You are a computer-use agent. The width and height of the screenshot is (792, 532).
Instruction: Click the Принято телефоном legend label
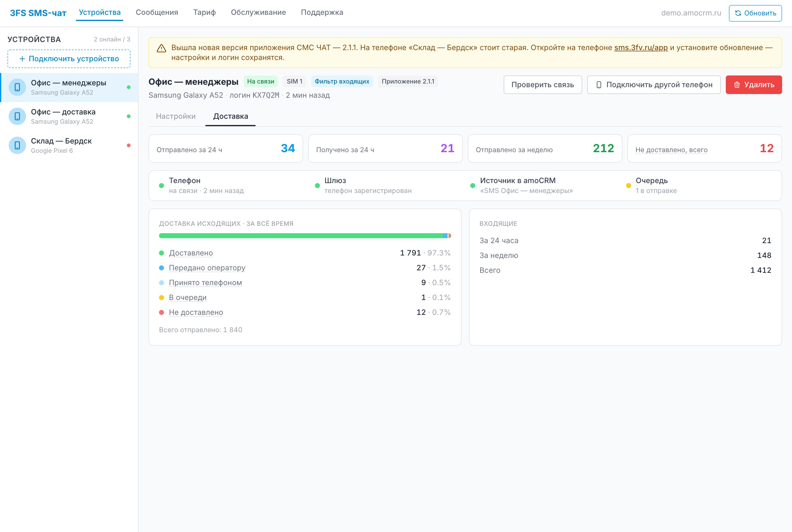pyautogui.click(x=205, y=283)
